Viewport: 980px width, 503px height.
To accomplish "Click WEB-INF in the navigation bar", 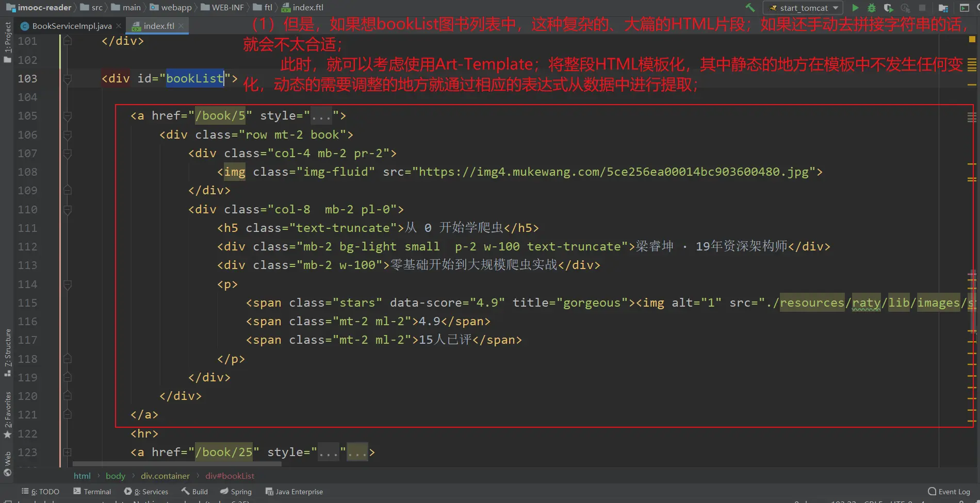I will click(222, 7).
